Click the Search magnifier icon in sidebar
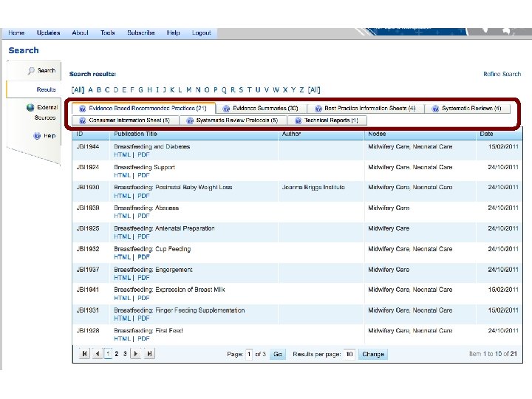The image size is (532, 399). point(31,71)
